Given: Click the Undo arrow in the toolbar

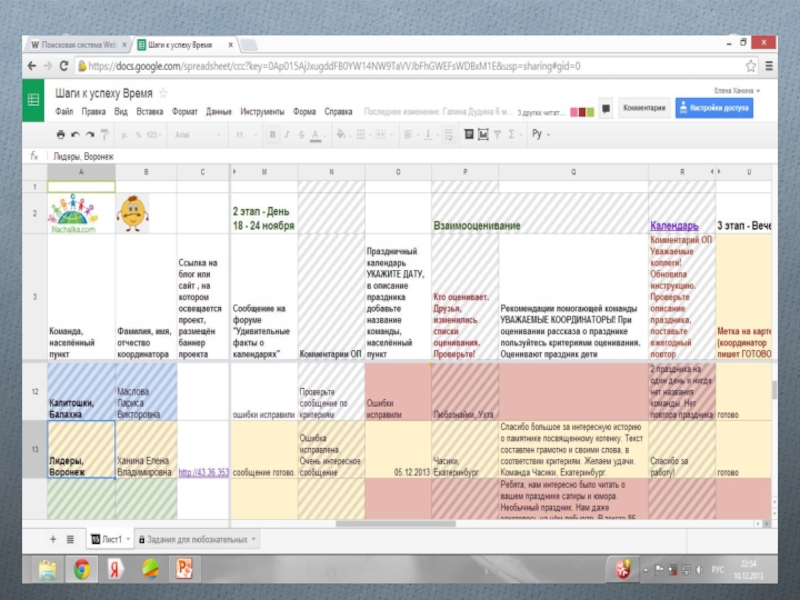Looking at the screenshot, I should pos(75,134).
